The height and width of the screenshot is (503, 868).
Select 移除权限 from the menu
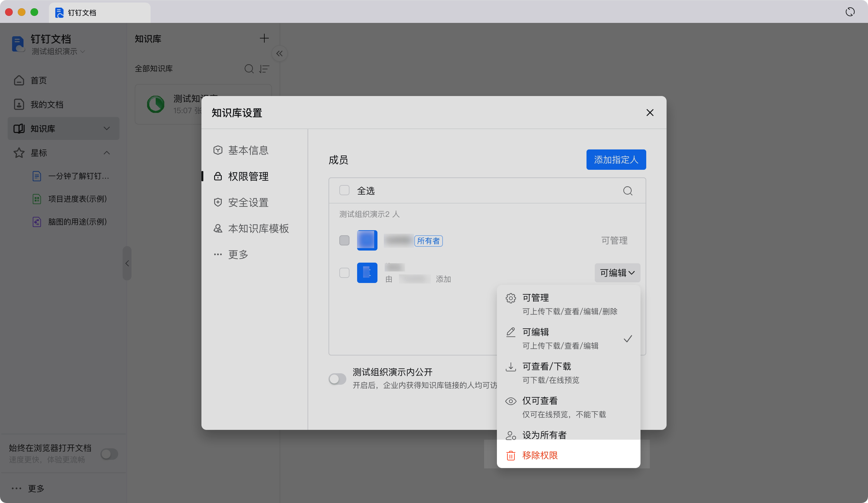point(540,455)
